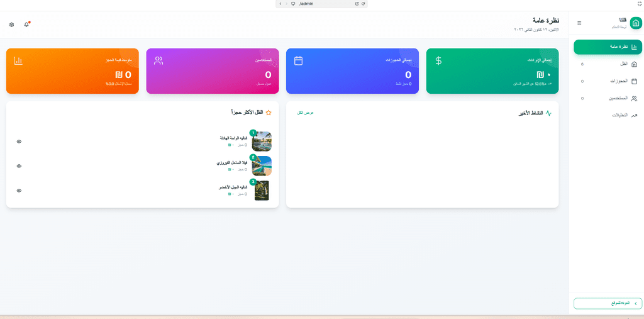644x319 pixels.
Task: Click the calendar icon on the blue bookings card
Action: click(299, 60)
